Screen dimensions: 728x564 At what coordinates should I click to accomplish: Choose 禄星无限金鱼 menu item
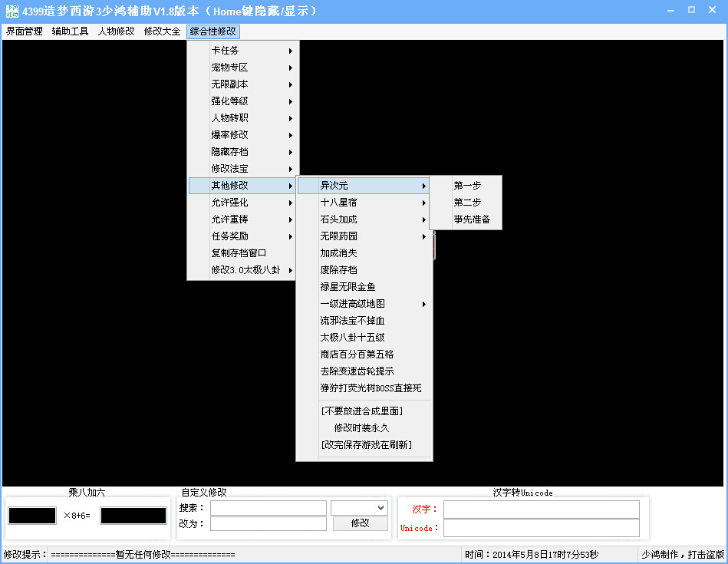click(x=364, y=287)
